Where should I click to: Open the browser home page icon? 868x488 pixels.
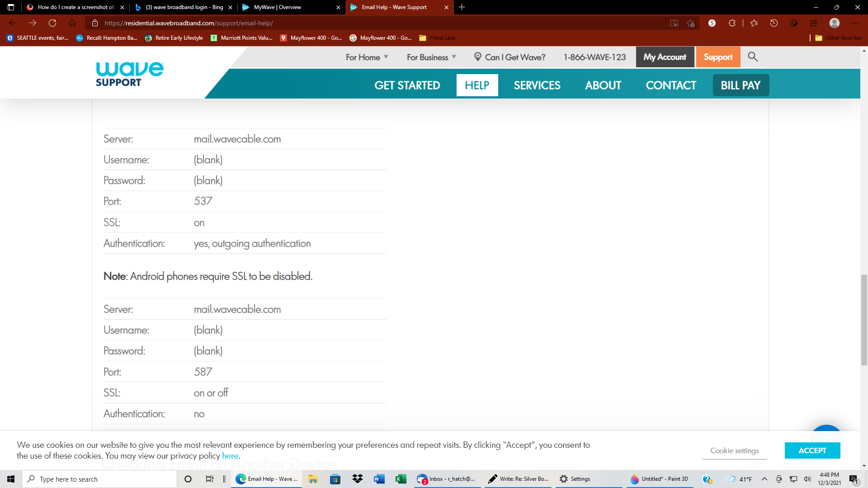(72, 23)
